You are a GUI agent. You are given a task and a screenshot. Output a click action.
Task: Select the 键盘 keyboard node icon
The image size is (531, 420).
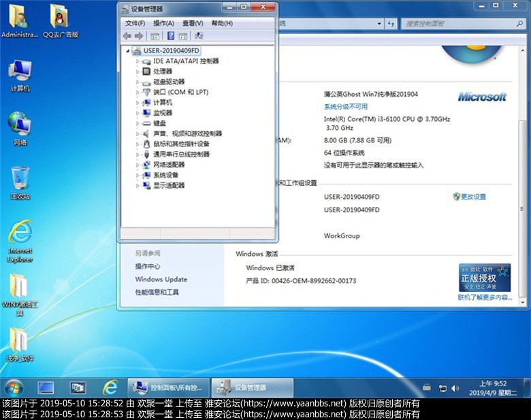point(146,123)
